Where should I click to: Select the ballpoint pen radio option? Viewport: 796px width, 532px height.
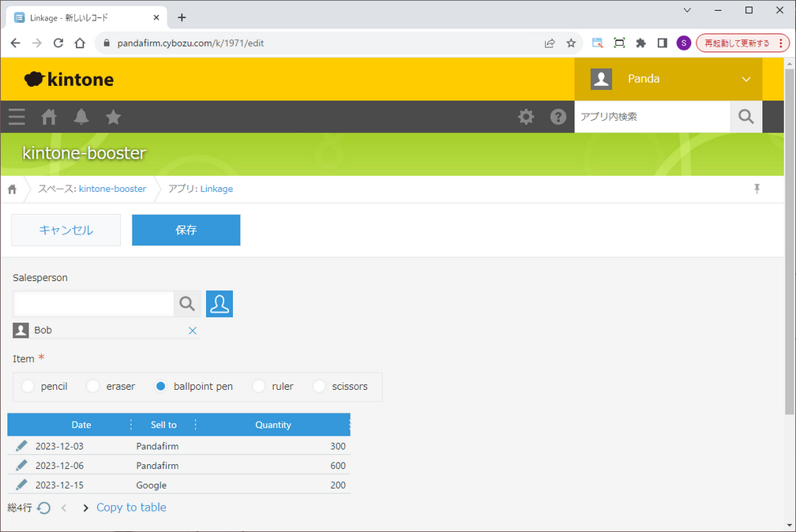(x=160, y=386)
